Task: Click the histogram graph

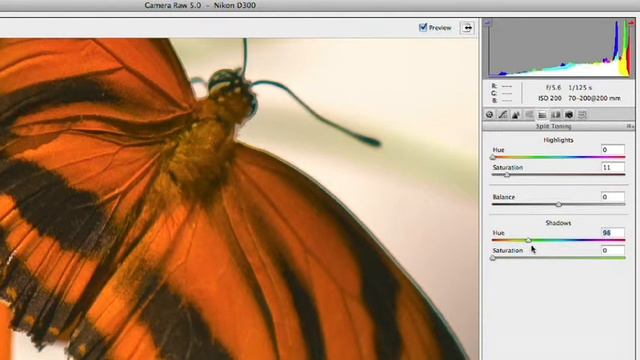Action: point(559,48)
